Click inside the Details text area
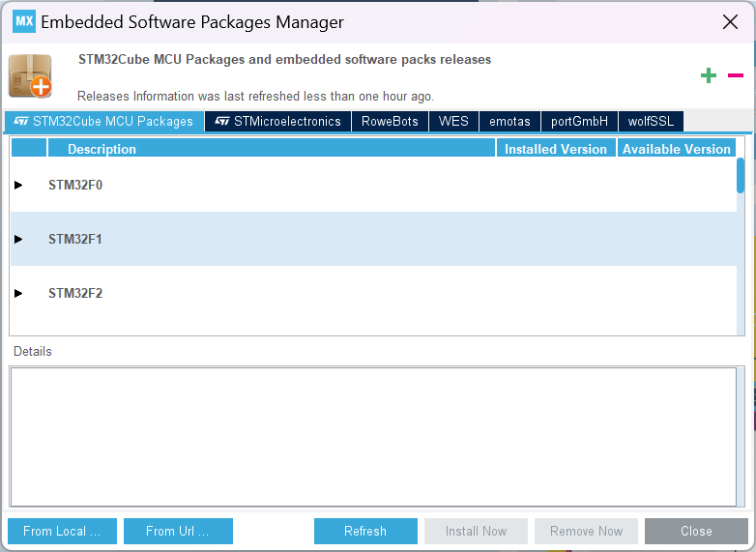Image resolution: width=756 pixels, height=552 pixels. [373, 437]
